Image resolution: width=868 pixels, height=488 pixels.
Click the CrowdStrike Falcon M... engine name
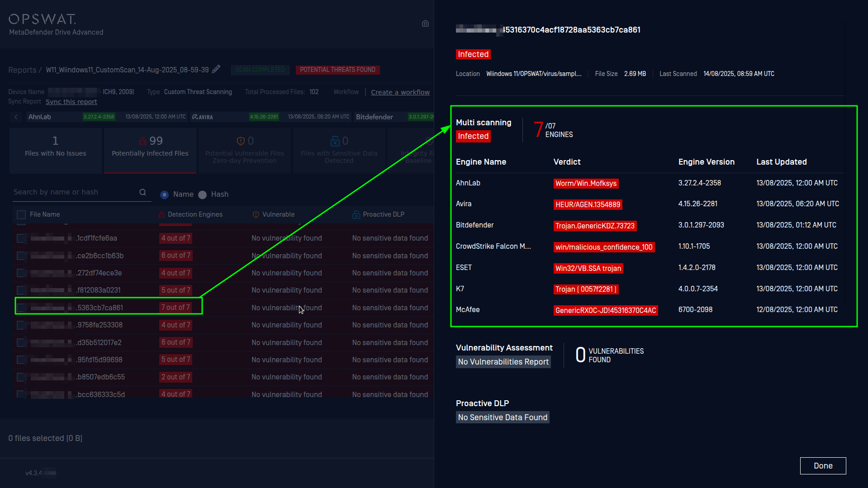(x=493, y=246)
